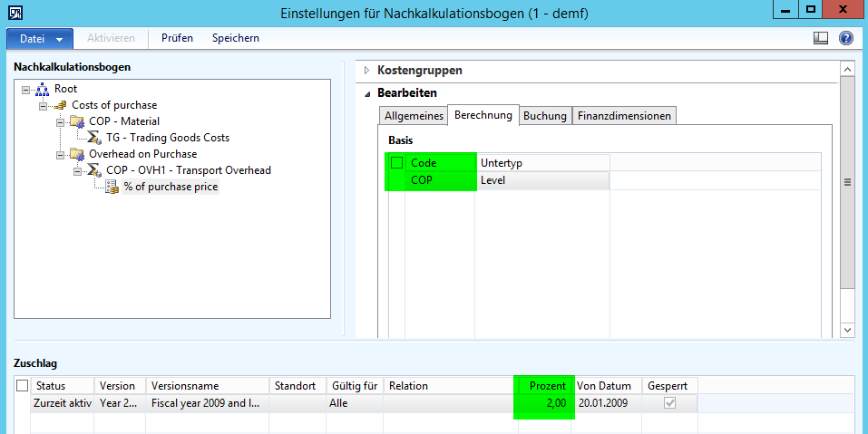
Task: Expand the Kostengruppen section
Action: pos(367,70)
